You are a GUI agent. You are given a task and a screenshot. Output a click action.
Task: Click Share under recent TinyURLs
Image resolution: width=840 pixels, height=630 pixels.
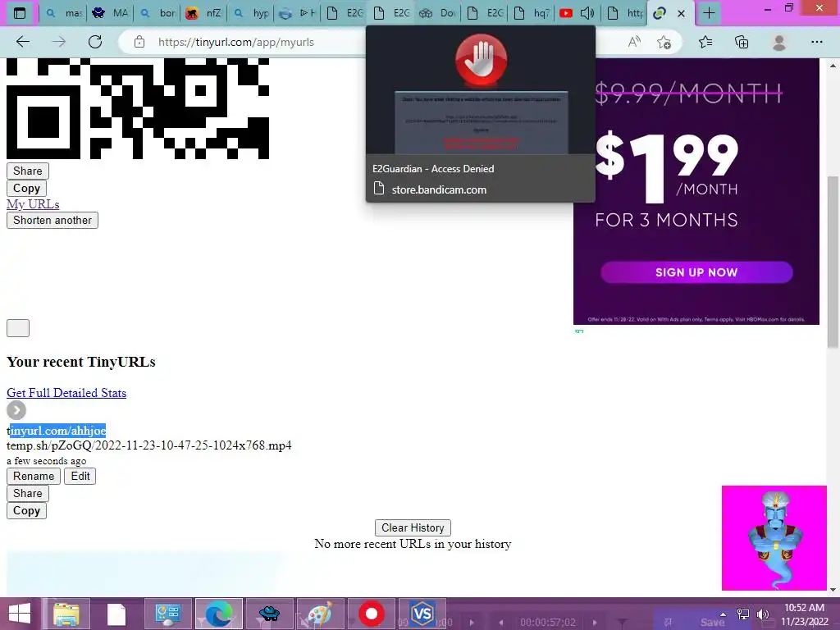(27, 493)
